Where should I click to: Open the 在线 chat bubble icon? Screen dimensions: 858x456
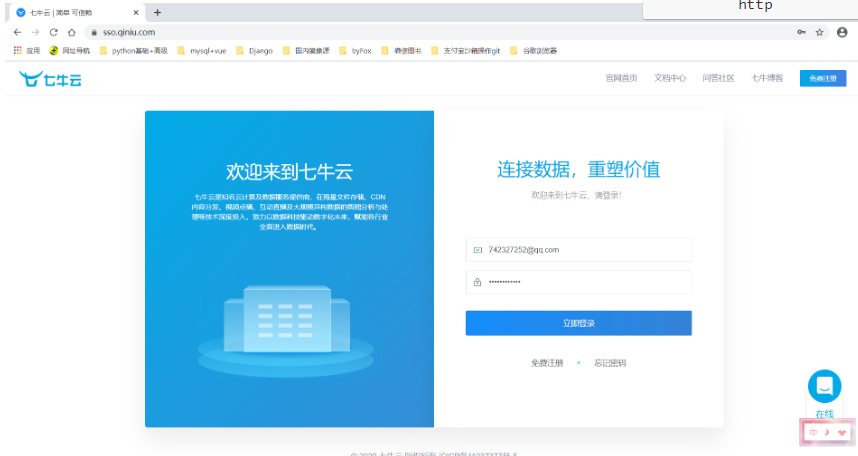pos(825,386)
